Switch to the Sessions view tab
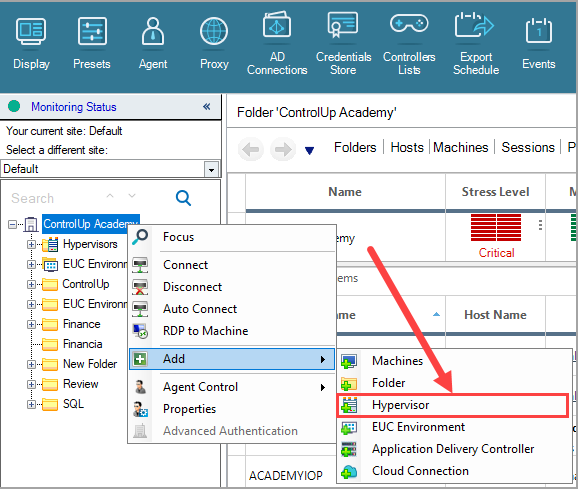Viewport: 578px width, 489px height. coord(528,147)
